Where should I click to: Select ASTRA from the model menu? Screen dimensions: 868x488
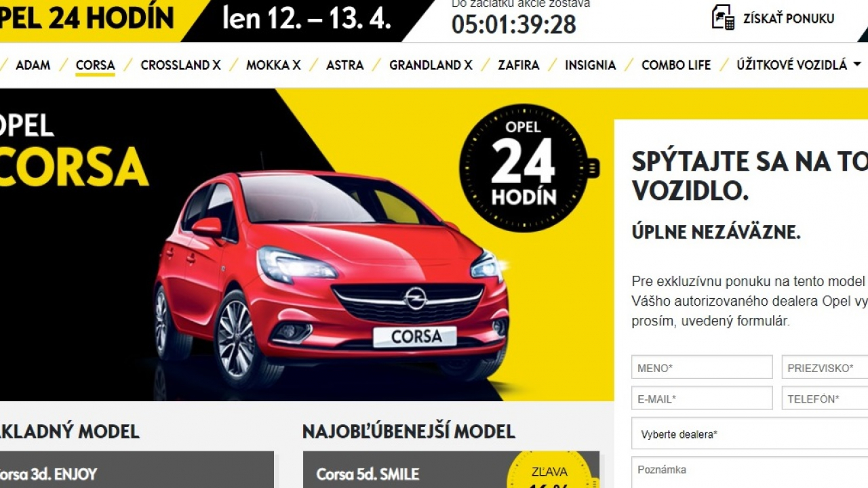[x=344, y=65]
